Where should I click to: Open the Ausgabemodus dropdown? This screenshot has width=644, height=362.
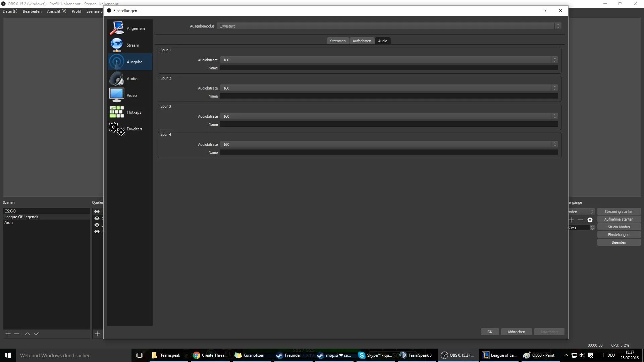click(x=558, y=26)
